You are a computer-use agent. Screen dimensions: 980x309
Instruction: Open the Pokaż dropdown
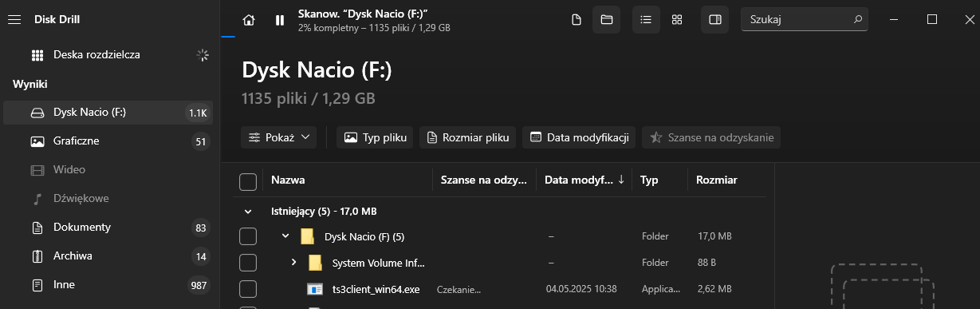click(279, 137)
